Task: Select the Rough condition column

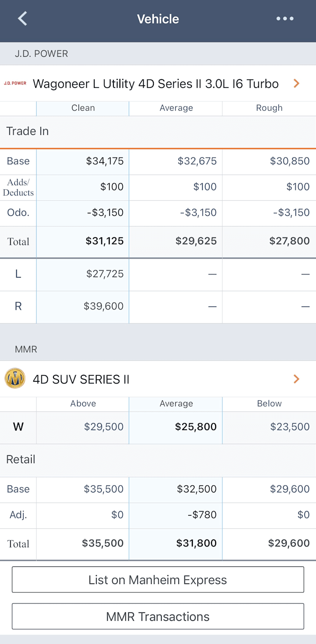Action: tap(269, 108)
